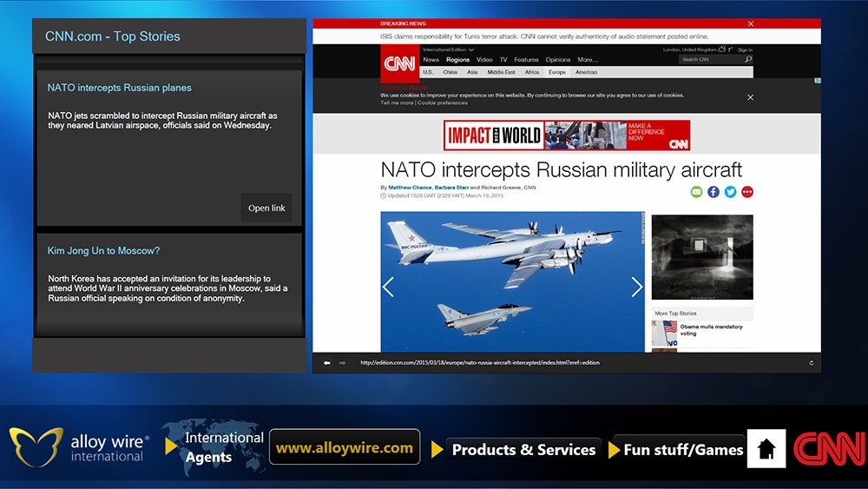Image resolution: width=868 pixels, height=489 pixels.
Task: Open Cookie preferences link
Action: (x=443, y=102)
